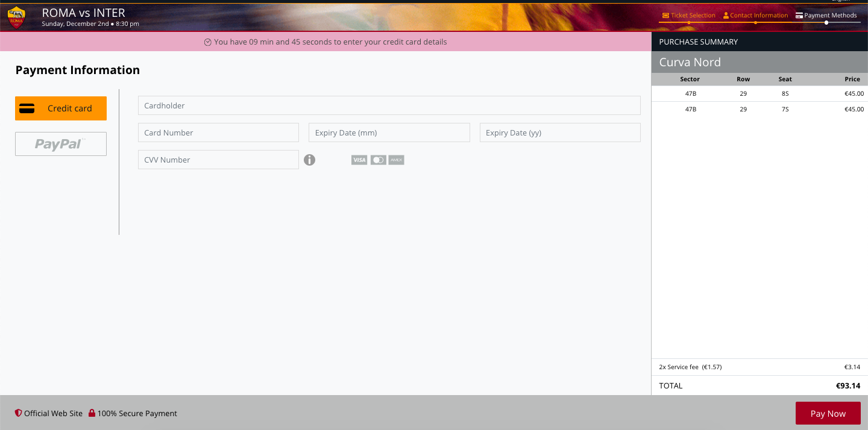
Task: Click the Amex card logo
Action: coord(396,160)
